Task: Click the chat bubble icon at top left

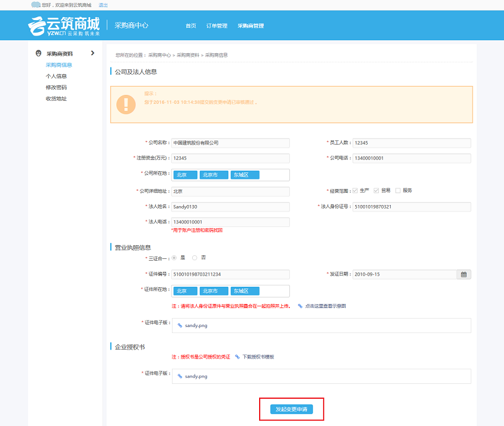Action: click(36, 5)
